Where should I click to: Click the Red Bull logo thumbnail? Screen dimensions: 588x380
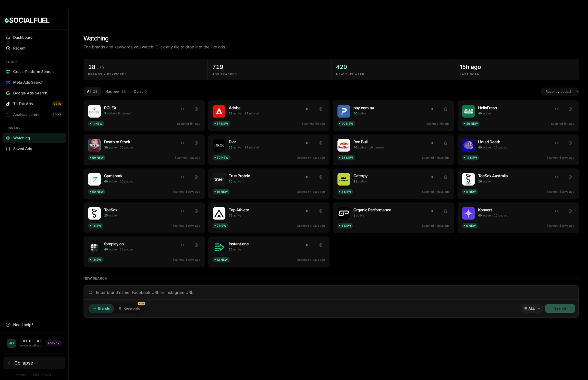click(x=343, y=145)
